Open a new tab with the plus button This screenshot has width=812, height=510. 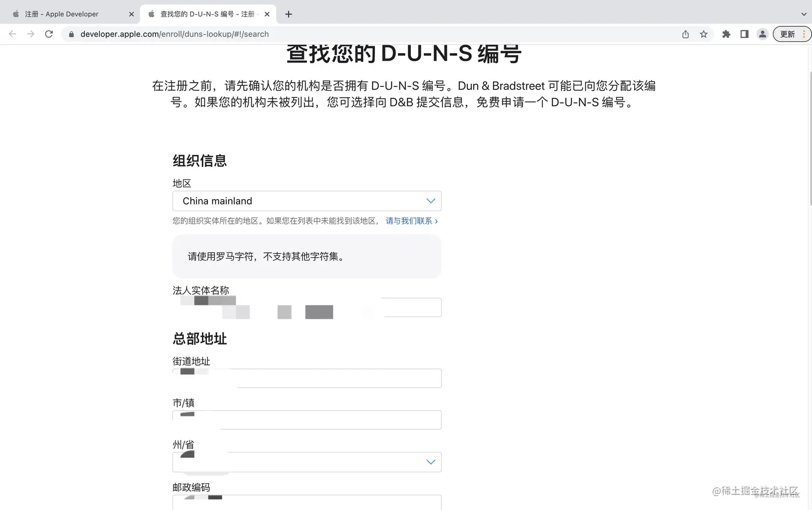pos(288,13)
